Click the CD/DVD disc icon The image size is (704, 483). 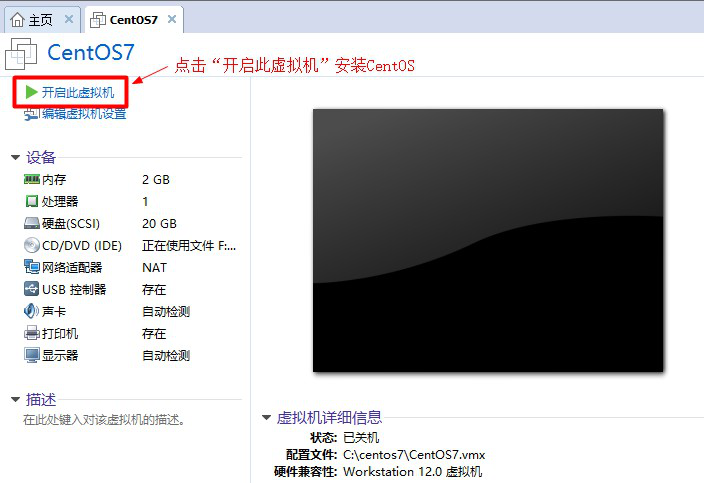tap(32, 245)
